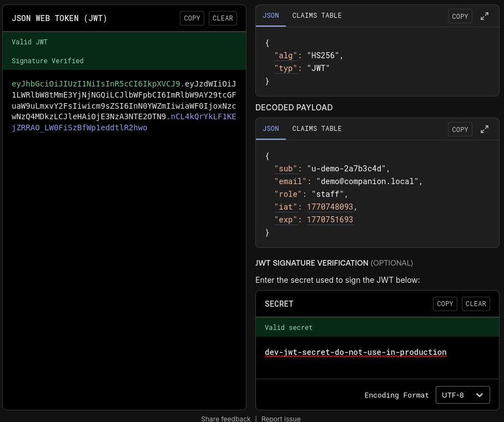Click the "iat" claim key in payload

tap(286, 207)
